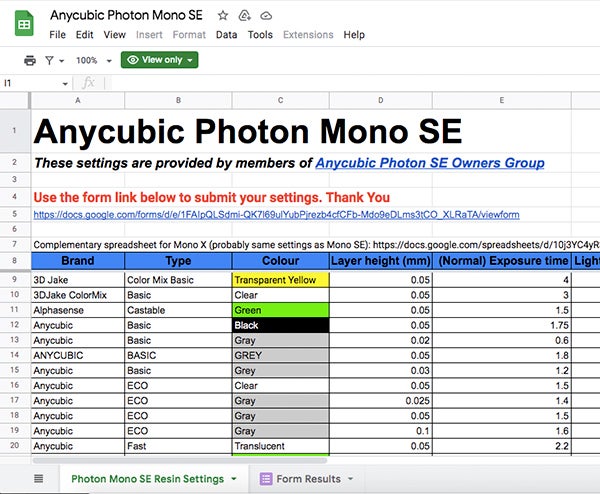Switch to Photon Mono SE Resin Settings tab

147,479
